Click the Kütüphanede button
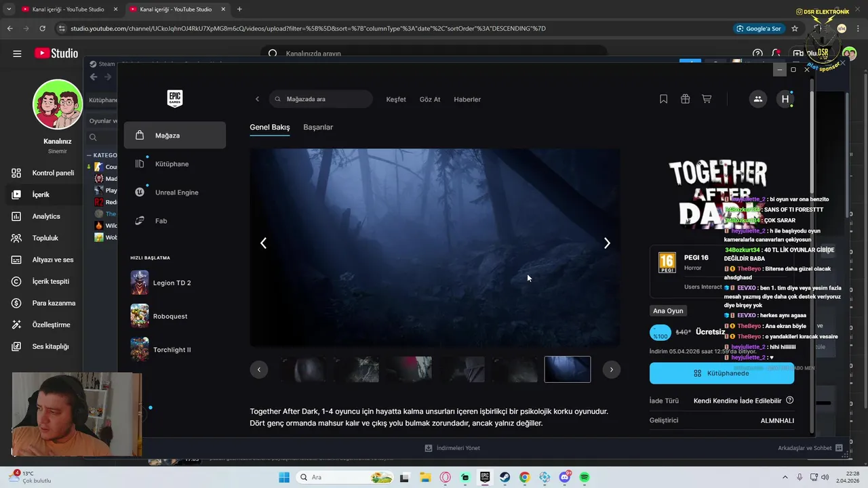 click(722, 373)
